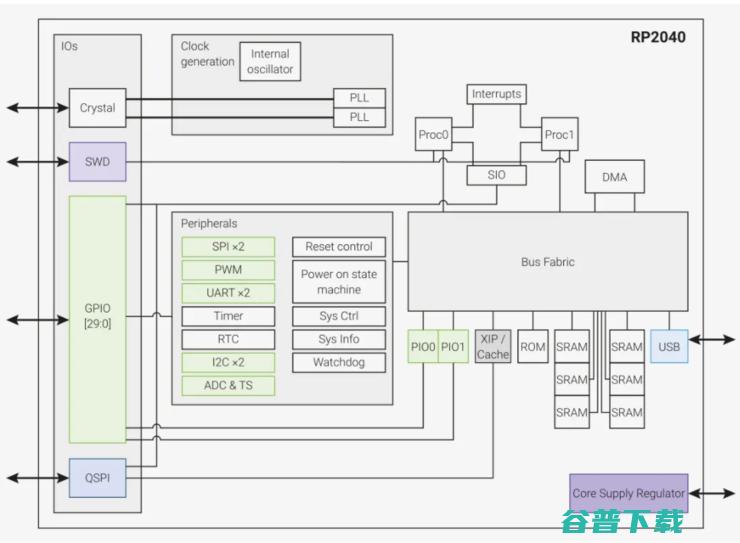Select the SIO block
This screenshot has height=543, width=740.
[496, 175]
